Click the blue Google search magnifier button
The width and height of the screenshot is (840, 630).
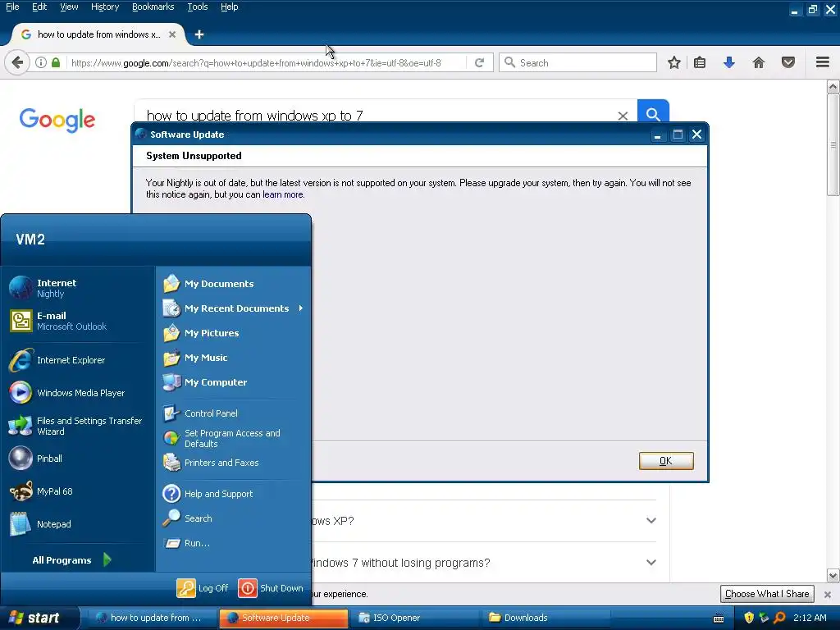[x=653, y=112]
